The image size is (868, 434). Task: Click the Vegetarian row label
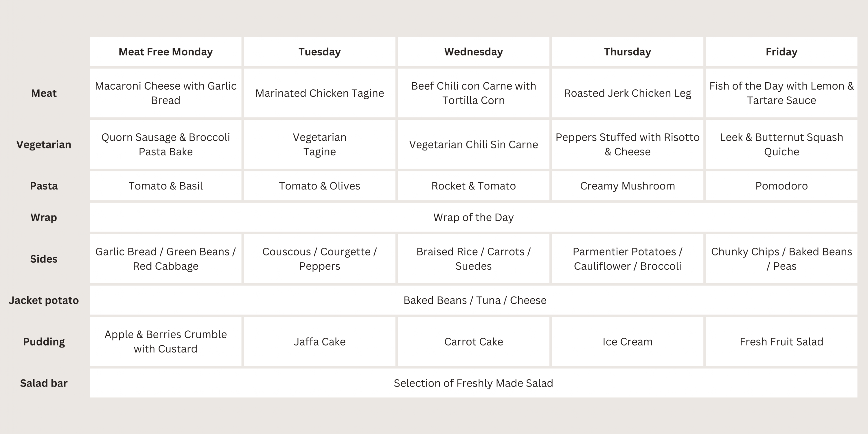[x=44, y=145]
